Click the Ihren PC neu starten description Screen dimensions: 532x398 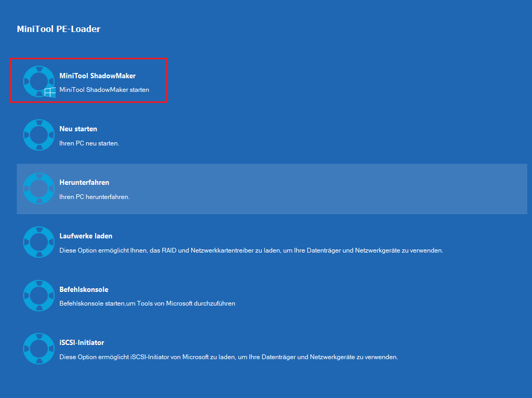(x=90, y=143)
